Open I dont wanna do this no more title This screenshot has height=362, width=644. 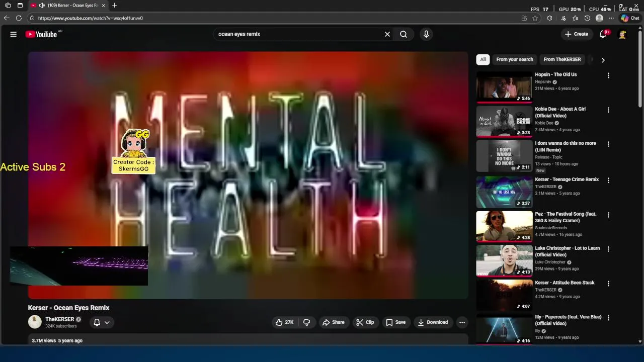pos(566,146)
